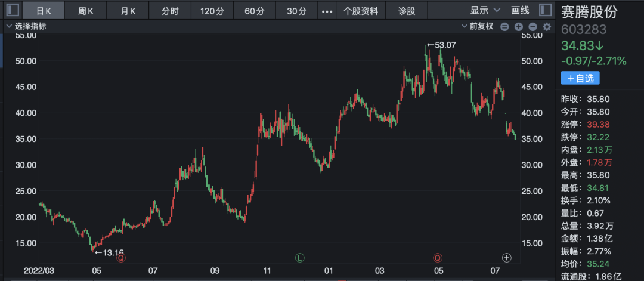The width and height of the screenshot is (644, 281).
Task: Click the circled plus icon near 07
Action: pyautogui.click(x=507, y=258)
